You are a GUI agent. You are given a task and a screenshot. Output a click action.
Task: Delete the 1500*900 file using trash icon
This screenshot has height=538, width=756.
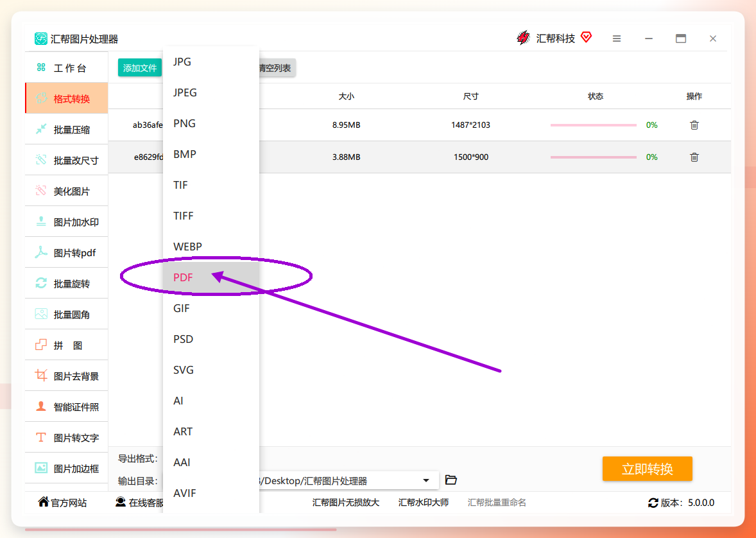coord(694,157)
